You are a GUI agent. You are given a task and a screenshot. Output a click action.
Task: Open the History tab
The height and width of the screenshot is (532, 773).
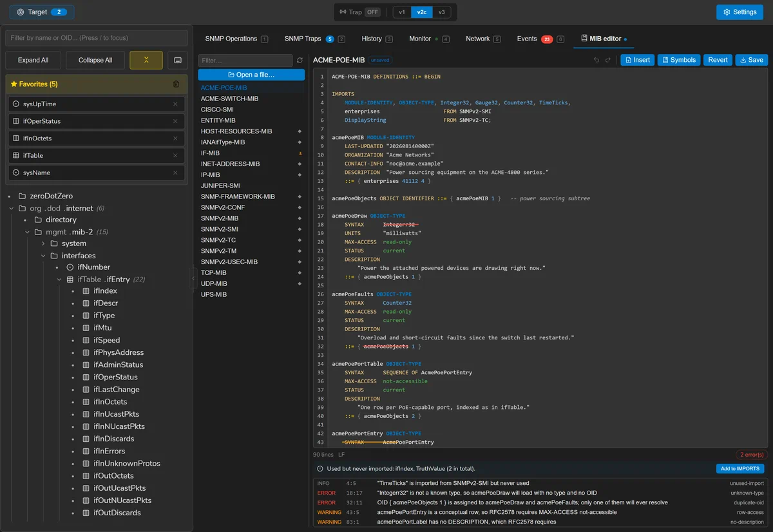pyautogui.click(x=377, y=39)
